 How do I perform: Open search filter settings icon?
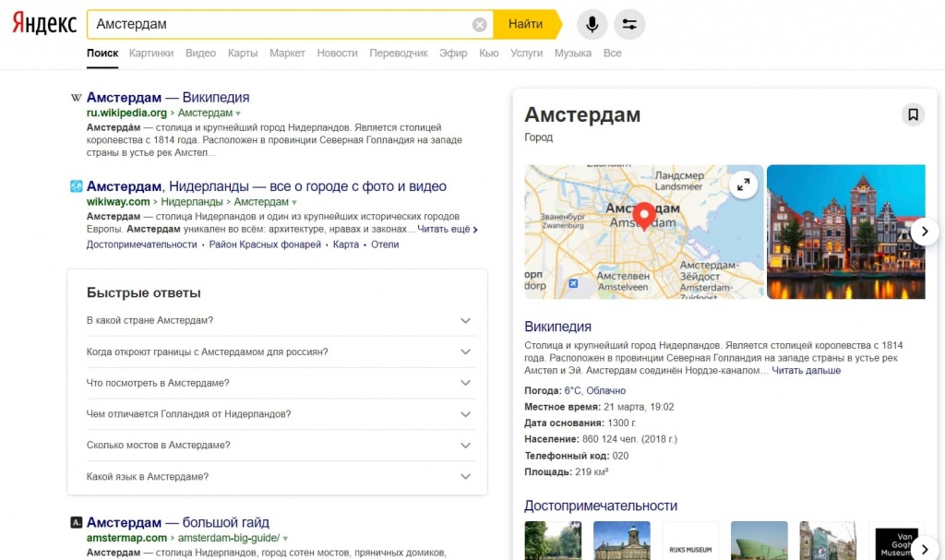(629, 25)
